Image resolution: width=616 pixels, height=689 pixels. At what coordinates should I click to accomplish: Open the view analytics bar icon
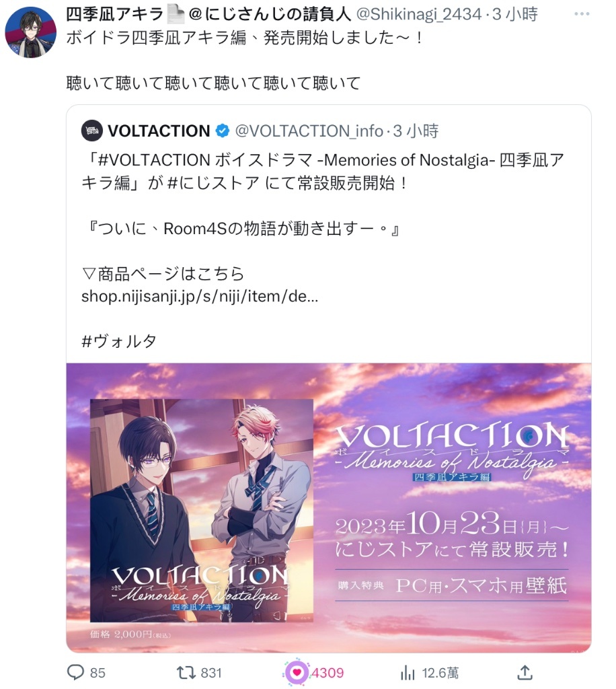coord(407,673)
